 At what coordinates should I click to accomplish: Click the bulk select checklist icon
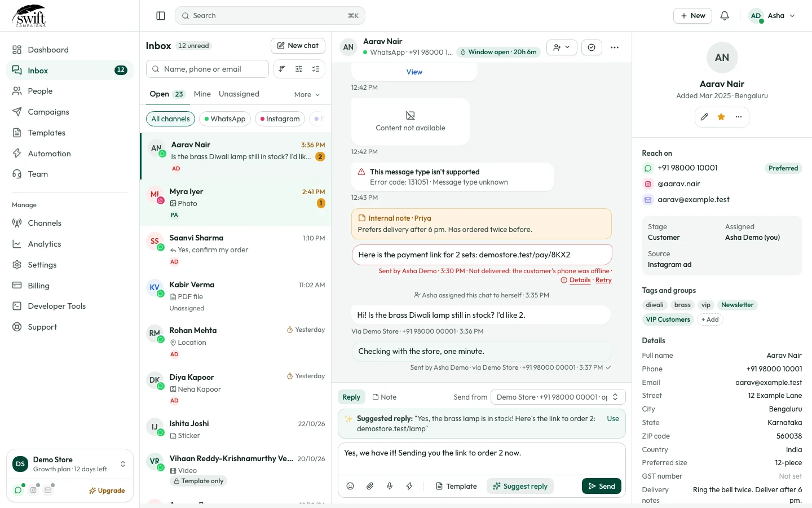coord(316,69)
